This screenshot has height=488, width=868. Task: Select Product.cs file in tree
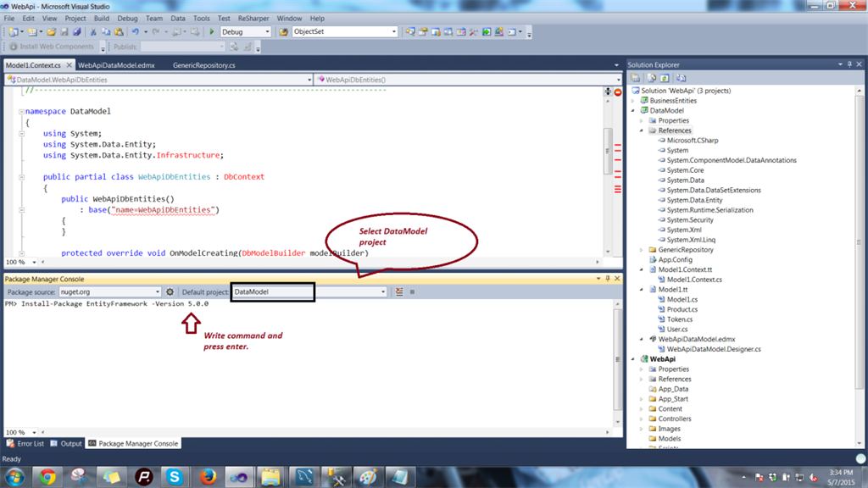pyautogui.click(x=682, y=310)
